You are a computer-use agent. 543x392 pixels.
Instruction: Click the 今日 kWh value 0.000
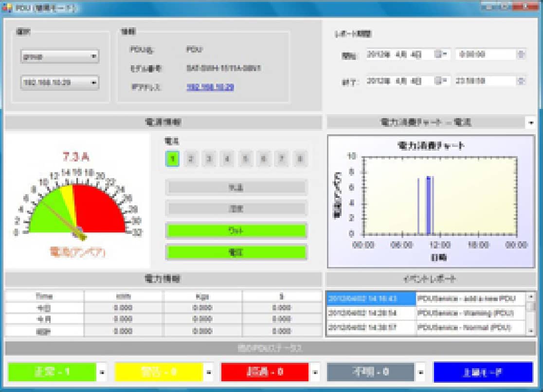(123, 308)
